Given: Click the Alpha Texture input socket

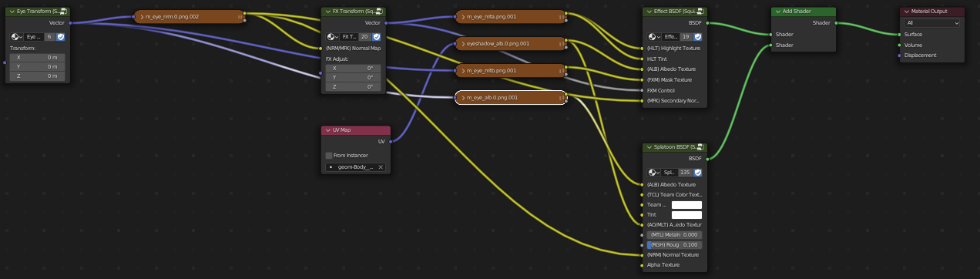Looking at the screenshot, I should pos(642,264).
